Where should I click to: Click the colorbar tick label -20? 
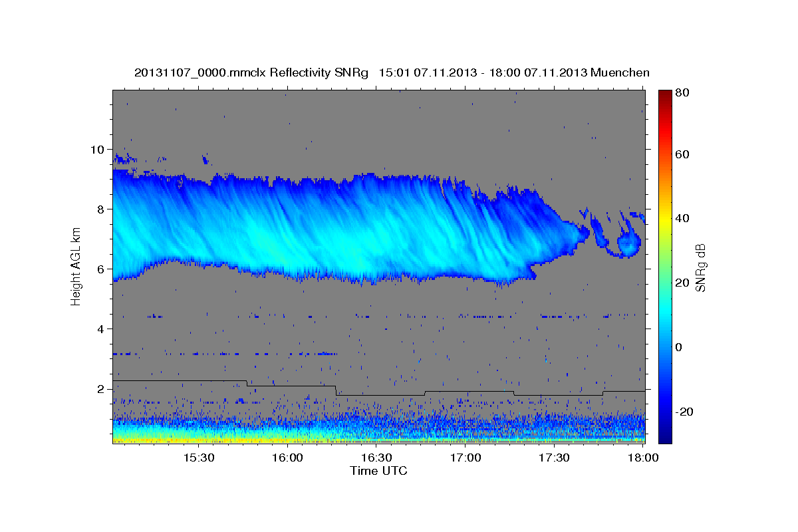pos(685,412)
